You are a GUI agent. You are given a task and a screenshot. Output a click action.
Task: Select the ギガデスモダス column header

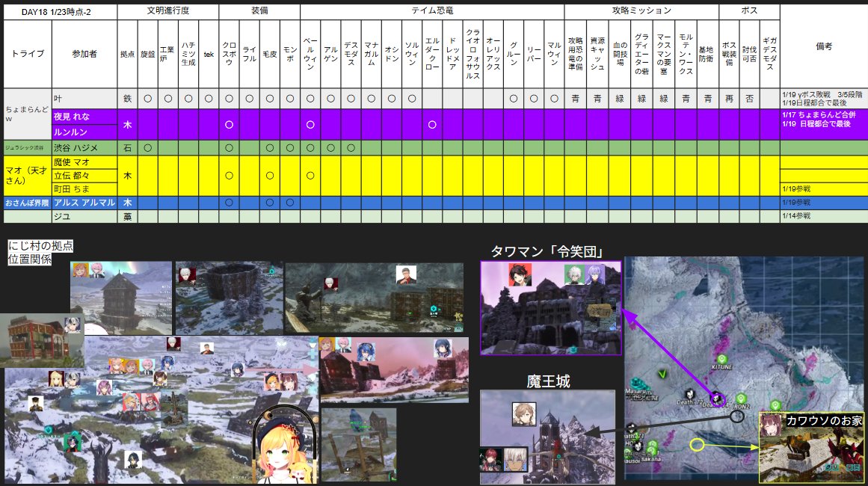coord(769,55)
